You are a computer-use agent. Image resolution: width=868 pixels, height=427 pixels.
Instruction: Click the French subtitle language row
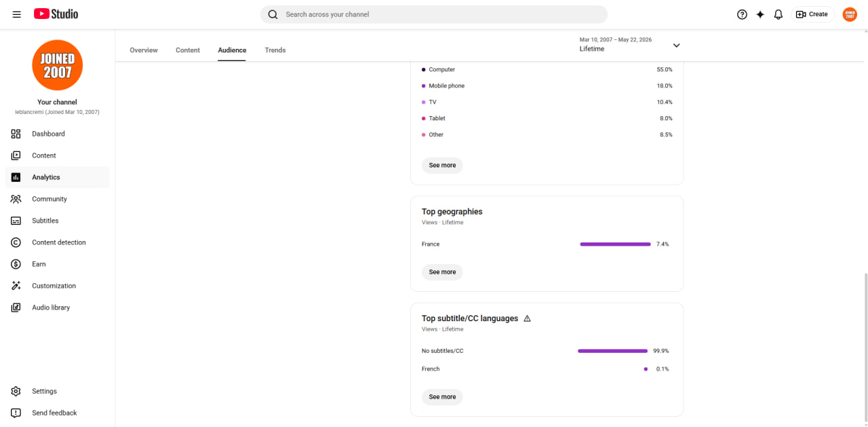[x=547, y=369]
